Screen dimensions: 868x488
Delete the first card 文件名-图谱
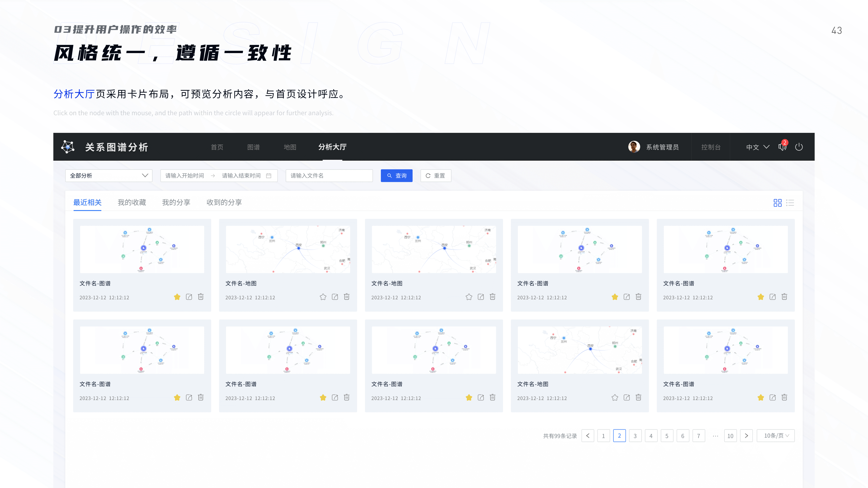(x=201, y=297)
